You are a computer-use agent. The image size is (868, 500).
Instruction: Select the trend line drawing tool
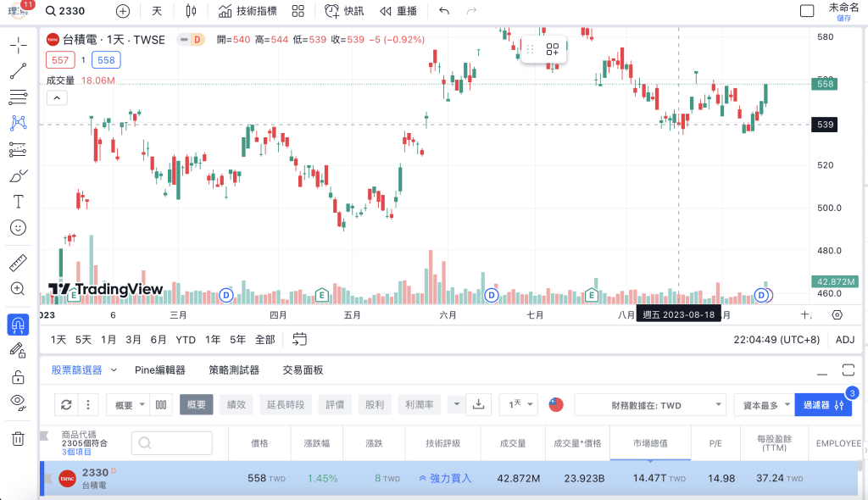(18, 71)
